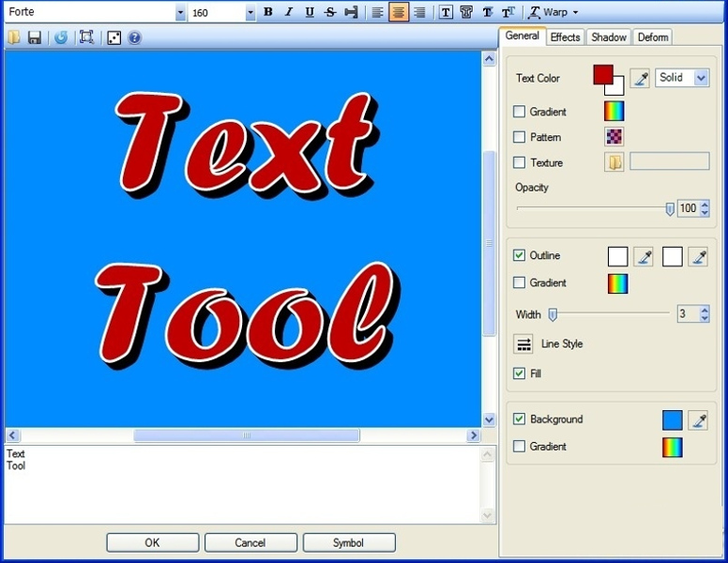Viewport: 728px width, 563px height.
Task: Click the first white outline color swatch
Action: (x=618, y=256)
